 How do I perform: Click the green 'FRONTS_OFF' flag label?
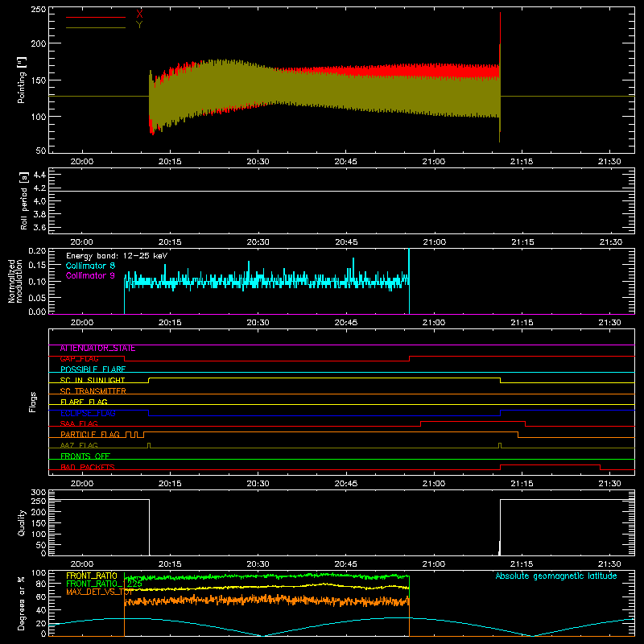coord(85,456)
